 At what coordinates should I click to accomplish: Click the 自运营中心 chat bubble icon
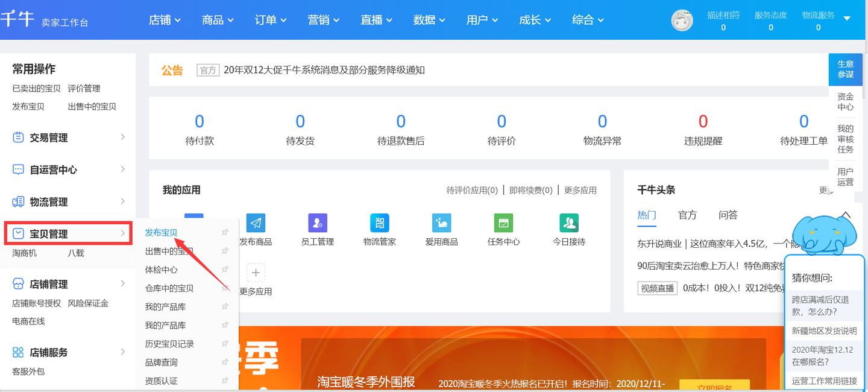(18, 169)
